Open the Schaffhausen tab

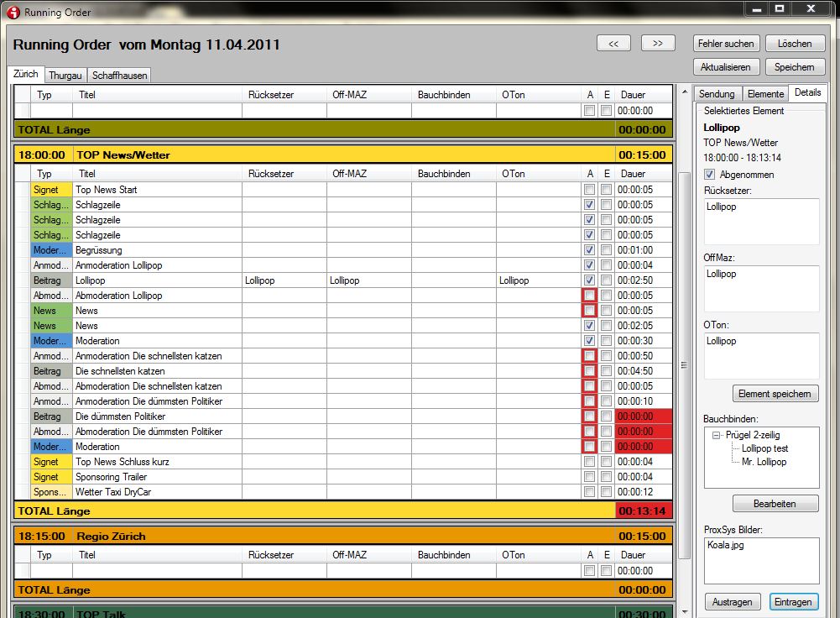coord(119,75)
